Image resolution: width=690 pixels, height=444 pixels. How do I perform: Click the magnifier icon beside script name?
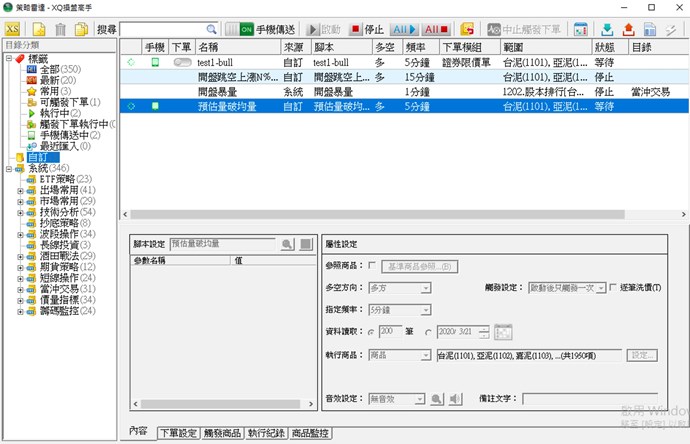pyautogui.click(x=287, y=243)
